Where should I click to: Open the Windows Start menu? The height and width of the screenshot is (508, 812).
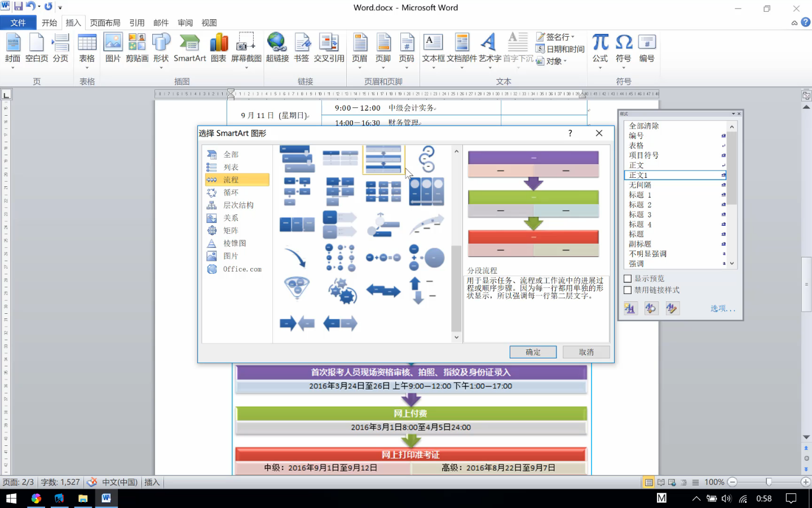click(11, 498)
